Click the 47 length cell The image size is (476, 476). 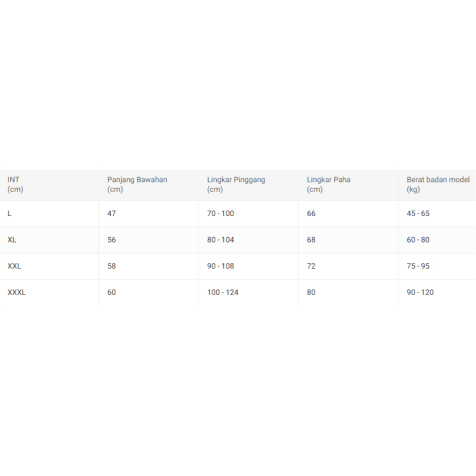coord(112,214)
